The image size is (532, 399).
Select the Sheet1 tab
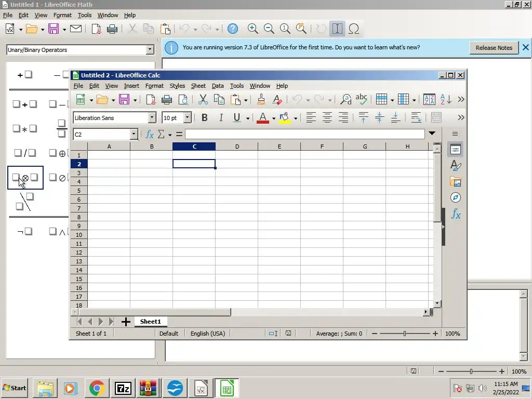[150, 322]
